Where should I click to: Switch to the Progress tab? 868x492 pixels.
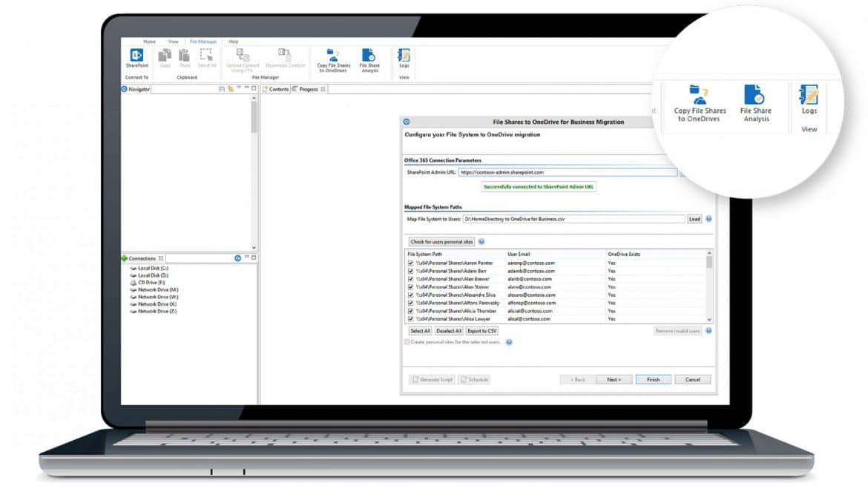pos(309,89)
